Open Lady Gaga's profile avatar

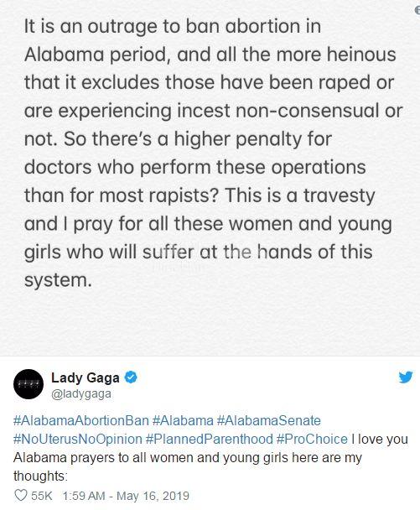[x=29, y=384]
